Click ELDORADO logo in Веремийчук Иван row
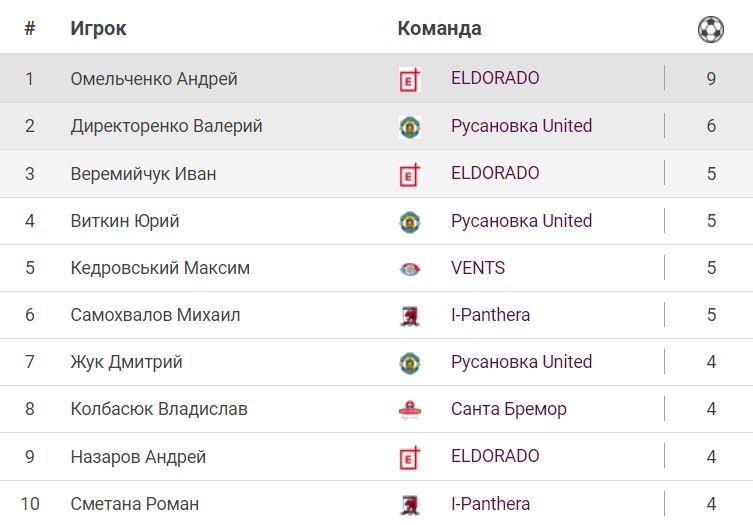The width and height of the screenshot is (753, 525). coord(409,175)
